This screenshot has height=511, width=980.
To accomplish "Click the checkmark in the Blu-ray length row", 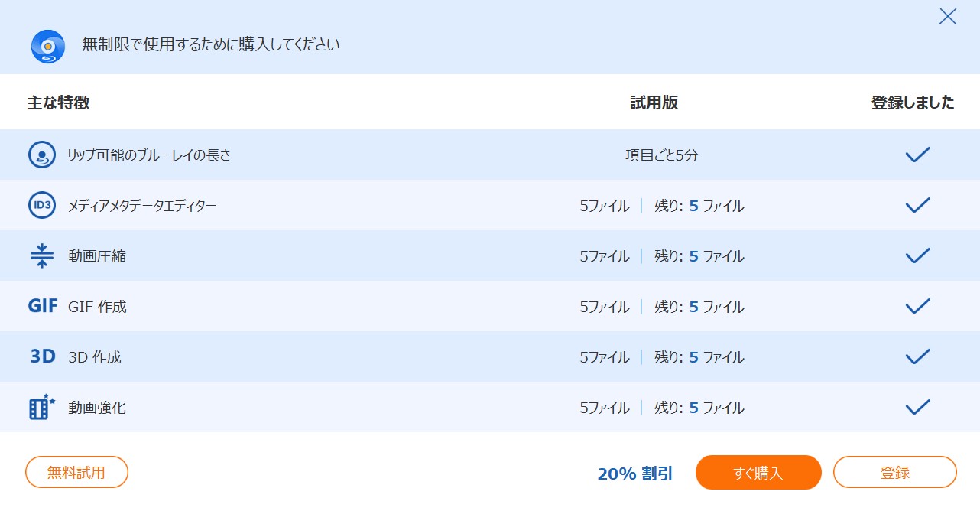I will click(917, 155).
